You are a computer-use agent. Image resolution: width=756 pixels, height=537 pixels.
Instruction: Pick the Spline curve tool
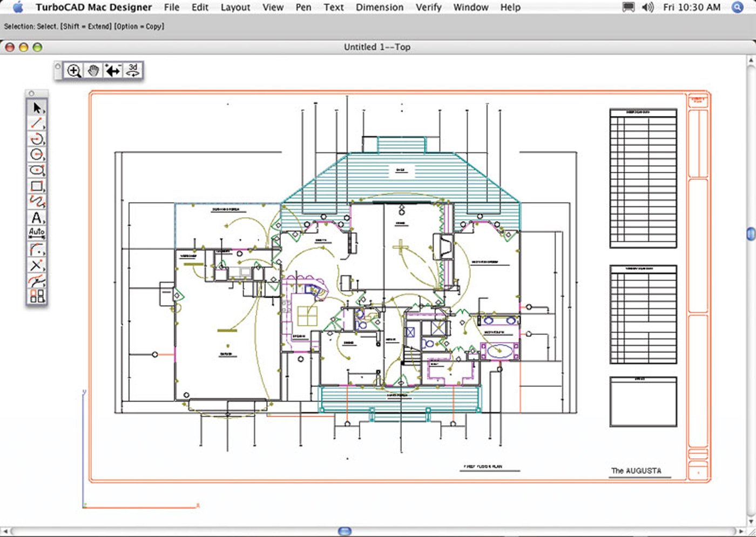pos(37,202)
